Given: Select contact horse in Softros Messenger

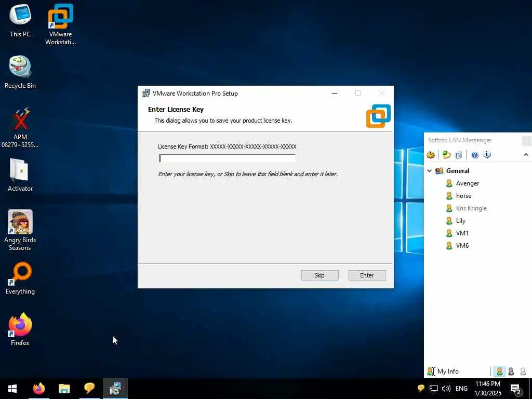Looking at the screenshot, I should (463, 196).
